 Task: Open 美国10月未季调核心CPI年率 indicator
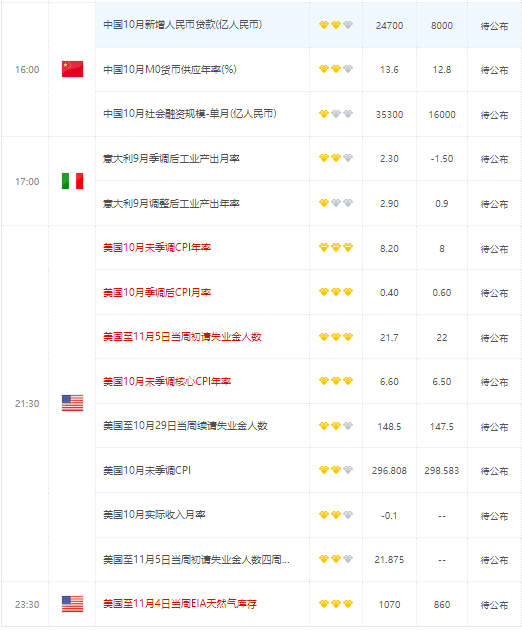pyautogui.click(x=167, y=381)
